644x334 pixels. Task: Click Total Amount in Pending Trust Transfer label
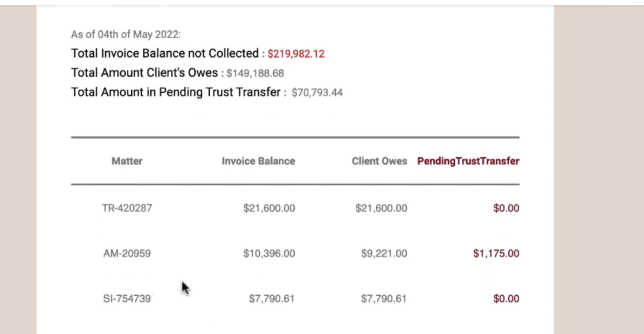176,92
